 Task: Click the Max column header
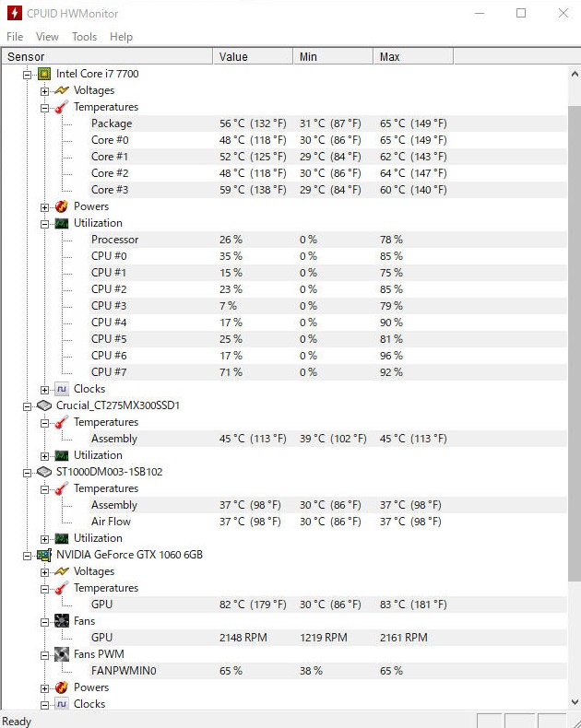click(413, 56)
